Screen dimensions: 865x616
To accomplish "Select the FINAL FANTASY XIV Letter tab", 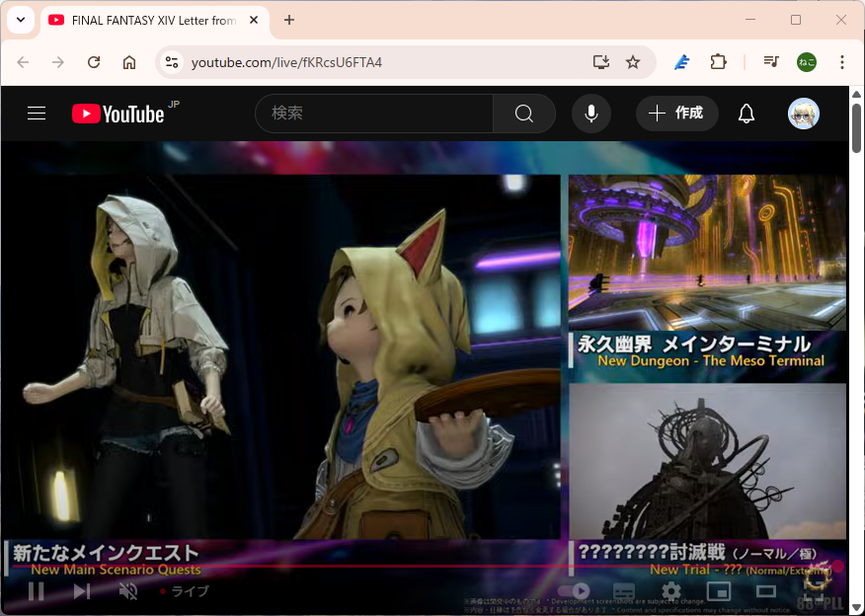I will [154, 21].
